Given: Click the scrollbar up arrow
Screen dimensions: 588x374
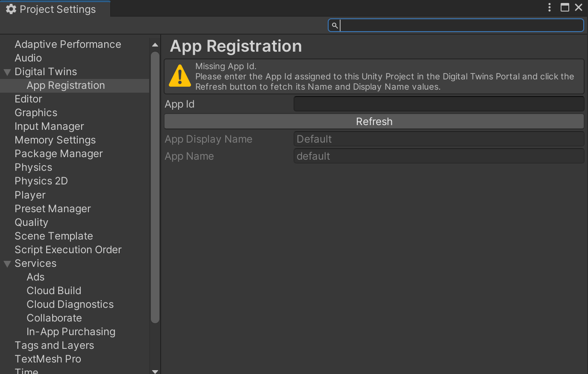Looking at the screenshot, I should 155,44.
